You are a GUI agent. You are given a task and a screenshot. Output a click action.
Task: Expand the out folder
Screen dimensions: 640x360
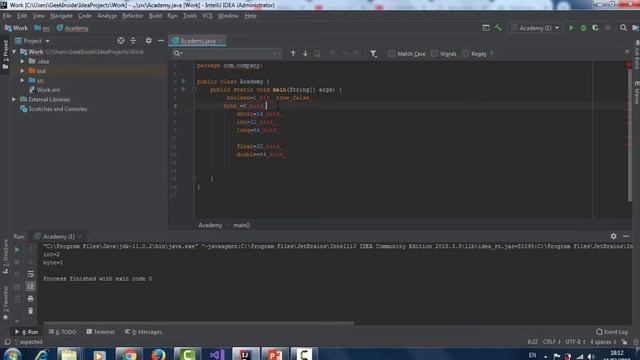[x=22, y=71]
